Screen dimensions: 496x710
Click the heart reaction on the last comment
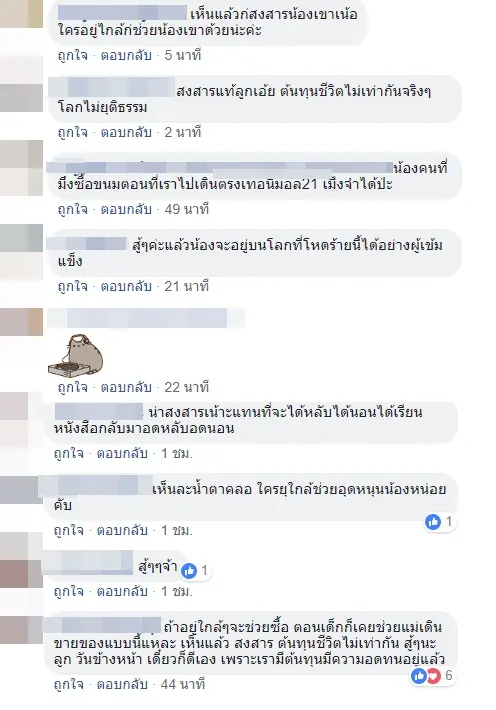click(x=434, y=676)
